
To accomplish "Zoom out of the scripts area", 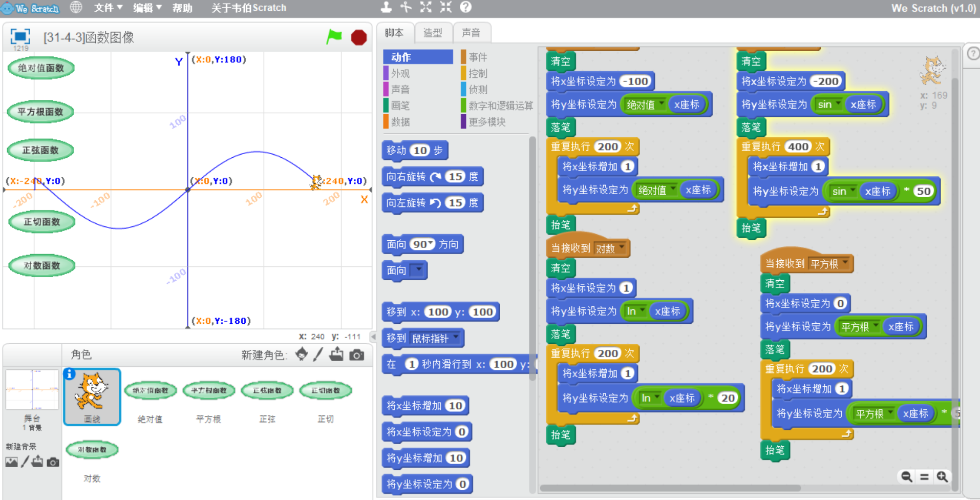I will [x=906, y=477].
